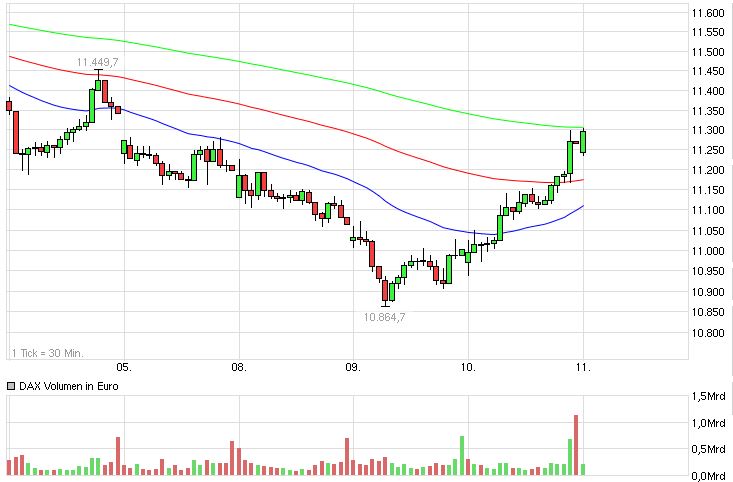
Task: Select the 11.300 price axis label
Action: pyautogui.click(x=707, y=131)
